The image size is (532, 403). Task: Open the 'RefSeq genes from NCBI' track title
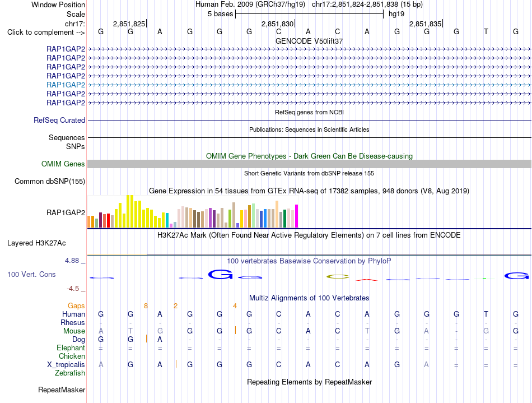(309, 112)
